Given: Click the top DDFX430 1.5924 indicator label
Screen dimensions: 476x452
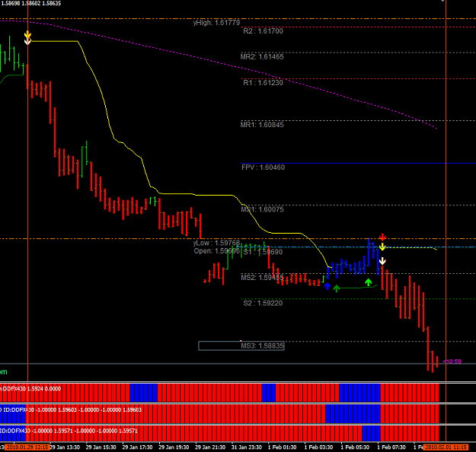Looking at the screenshot, I should pyautogui.click(x=30, y=389).
